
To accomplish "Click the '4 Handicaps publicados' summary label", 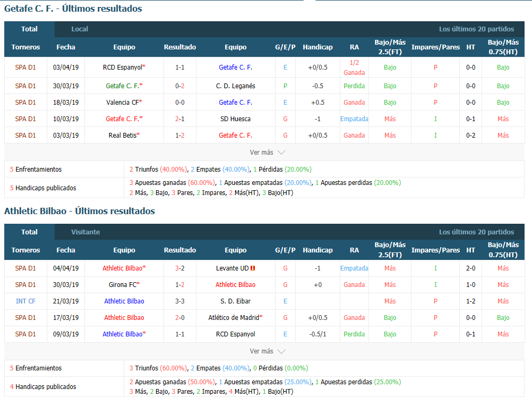I will click(43, 386).
